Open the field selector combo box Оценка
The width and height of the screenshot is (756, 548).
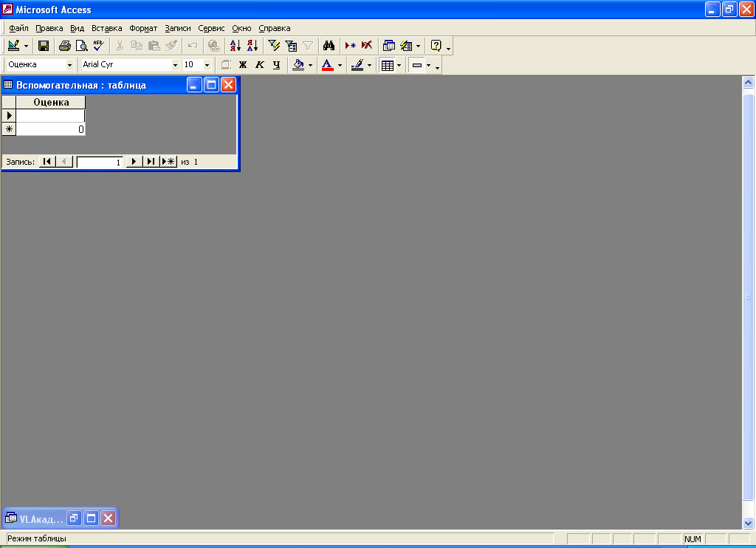[x=69, y=65]
